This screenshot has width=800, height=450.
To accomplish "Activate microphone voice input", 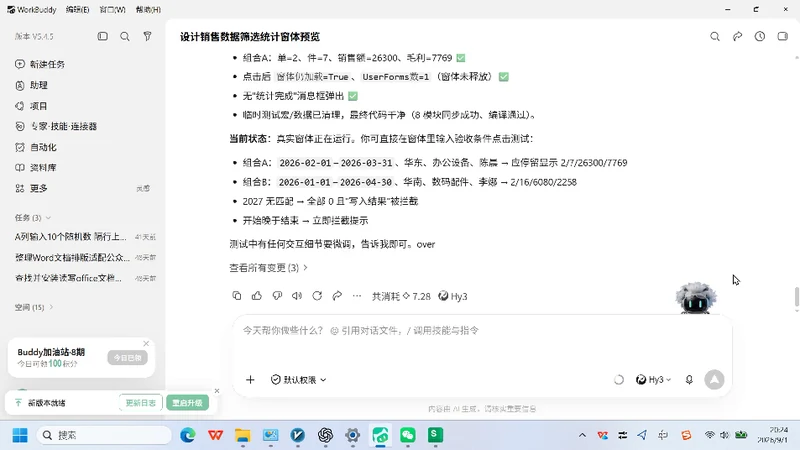I will point(689,380).
